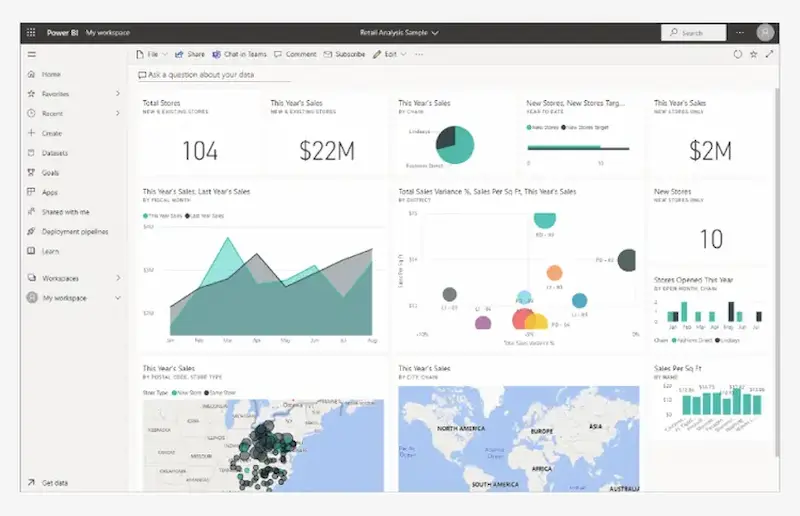Image resolution: width=800 pixels, height=516 pixels.
Task: Click the Goals trophy icon
Action: point(31,173)
